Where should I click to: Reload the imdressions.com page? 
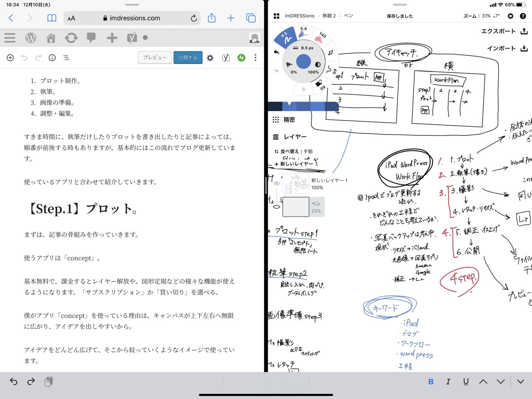[x=194, y=18]
